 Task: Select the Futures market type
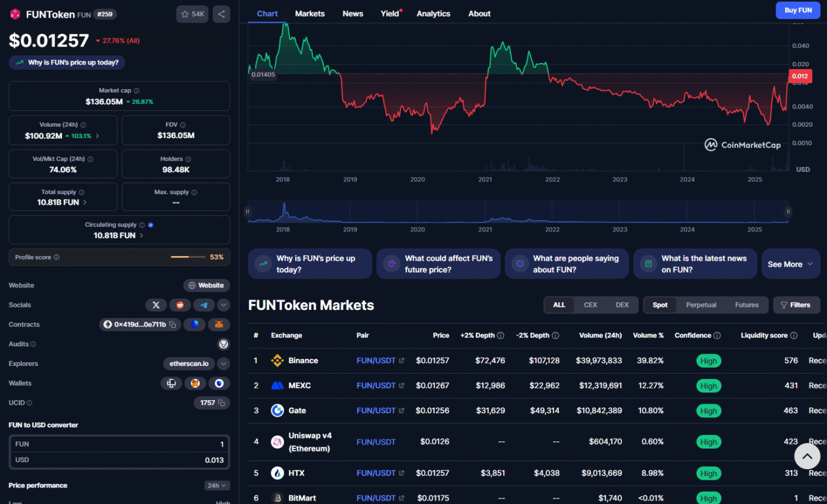coord(747,305)
